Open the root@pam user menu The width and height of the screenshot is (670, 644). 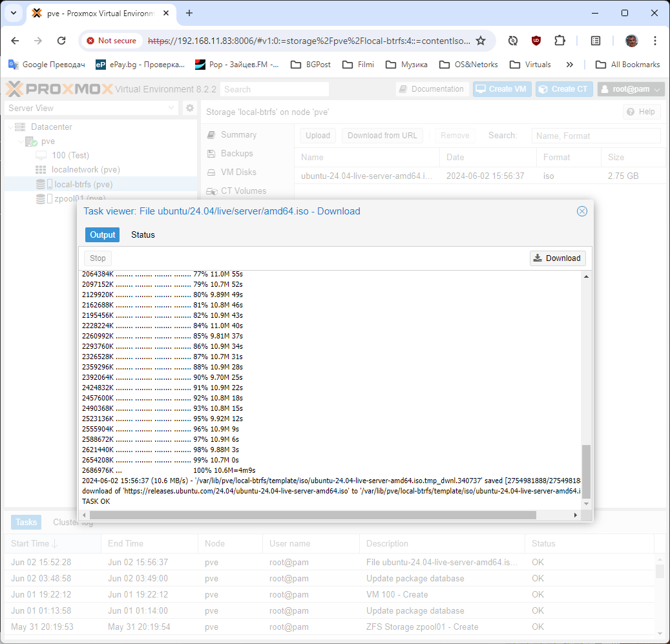coord(631,89)
